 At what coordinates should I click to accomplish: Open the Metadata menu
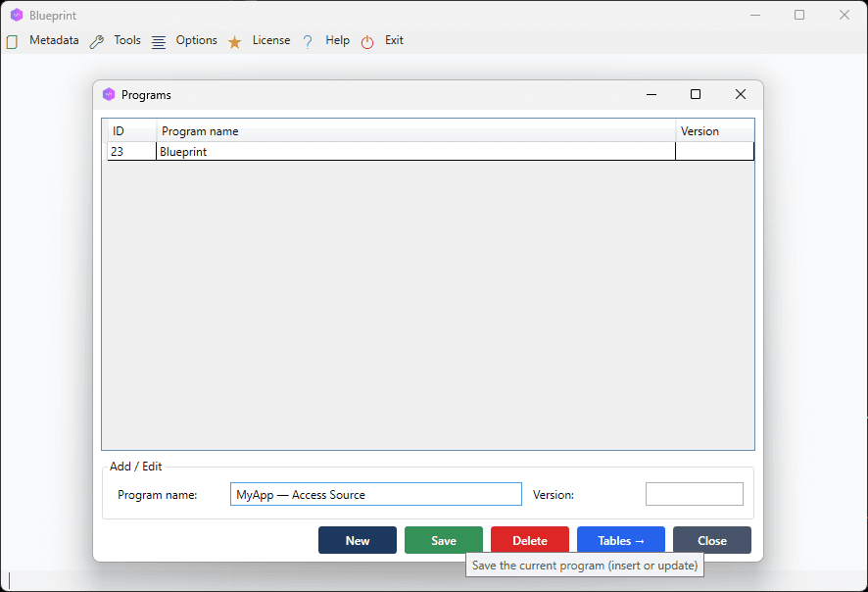[x=54, y=40]
